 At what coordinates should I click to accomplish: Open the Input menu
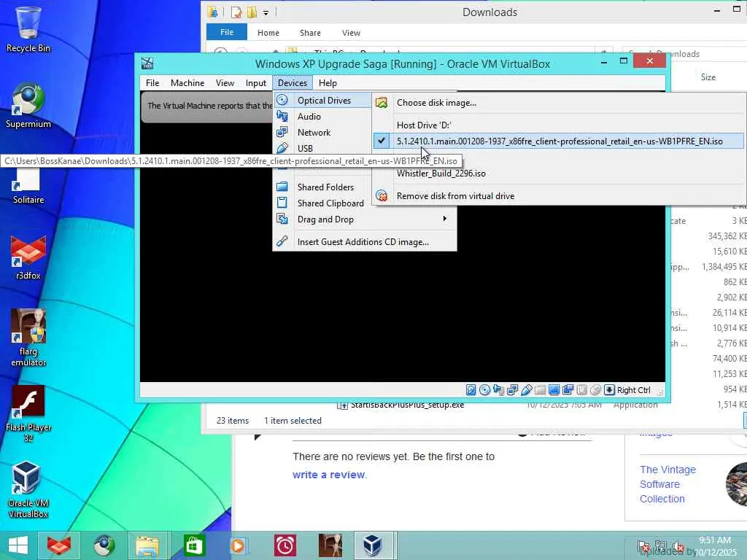coord(256,83)
